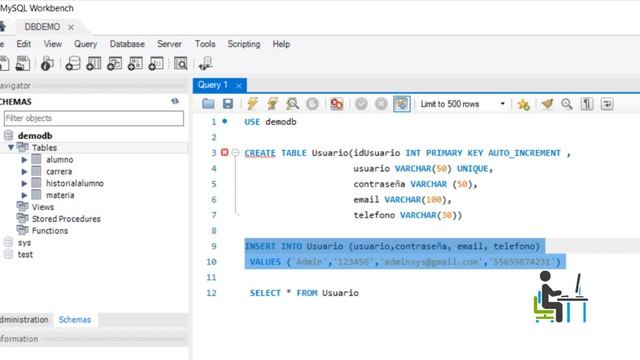Create a new stored procedure icon in main toolbar
Viewport: 640px width, 360px height.
coord(135,64)
